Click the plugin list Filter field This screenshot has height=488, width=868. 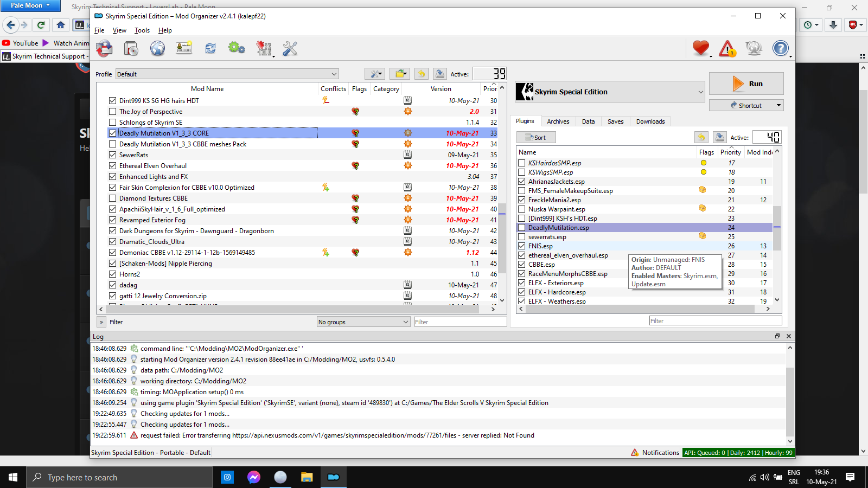[715, 320]
